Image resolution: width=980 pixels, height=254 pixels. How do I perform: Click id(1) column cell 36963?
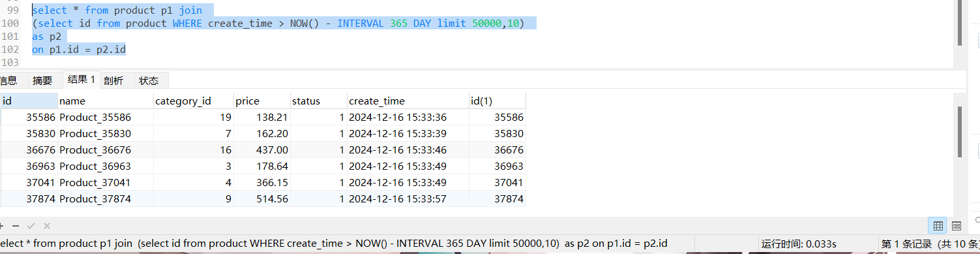pos(497,166)
